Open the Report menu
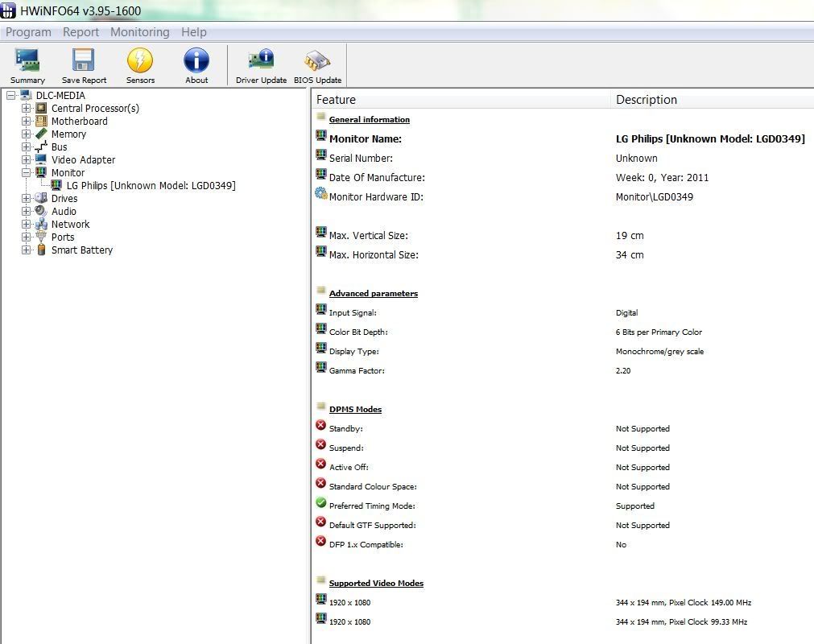 click(81, 32)
